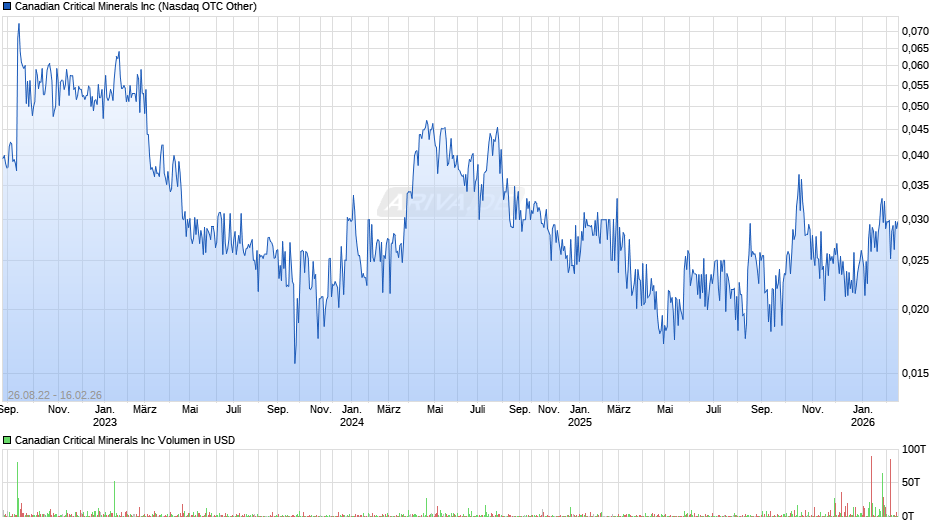Click the 0,070 price axis label
940x526 pixels.
[x=915, y=31]
